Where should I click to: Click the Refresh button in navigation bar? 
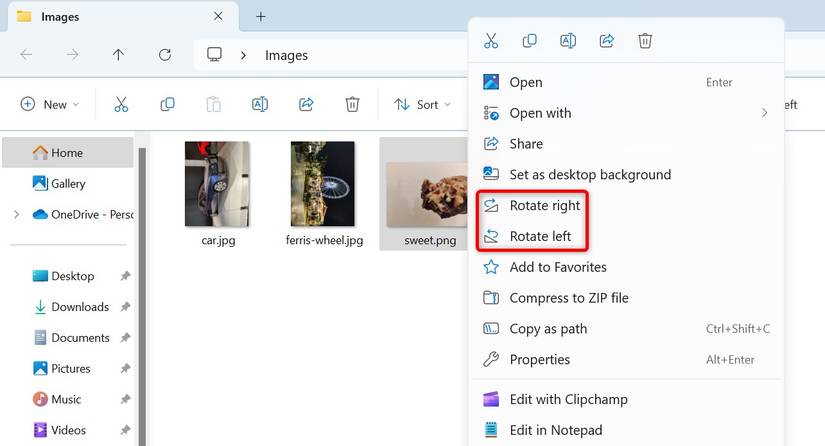pos(165,55)
